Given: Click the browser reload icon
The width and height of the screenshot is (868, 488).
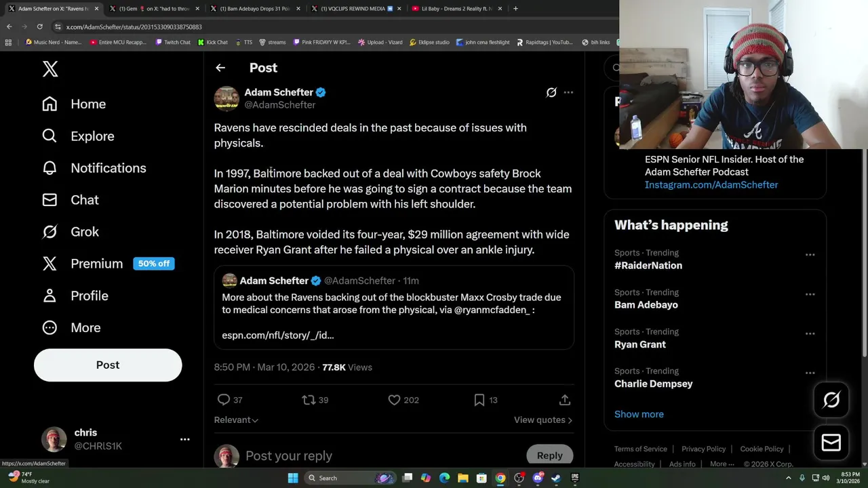Looking at the screenshot, I should 39,26.
